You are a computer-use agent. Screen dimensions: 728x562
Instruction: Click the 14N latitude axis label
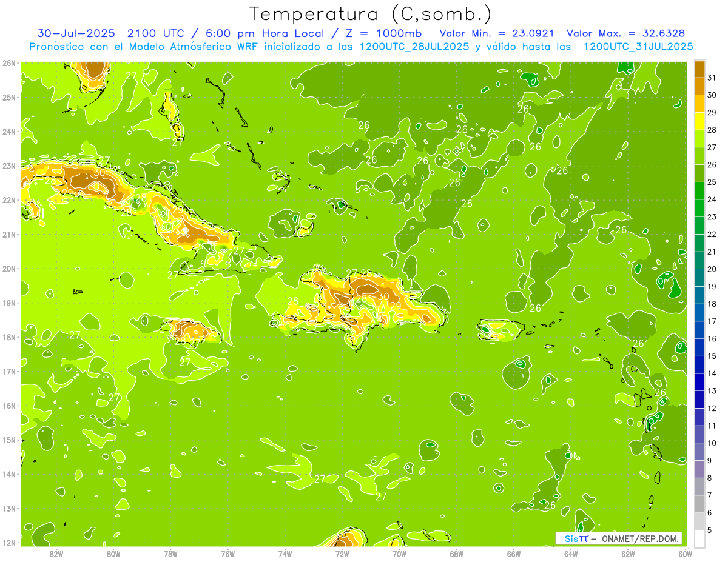pyautogui.click(x=9, y=473)
